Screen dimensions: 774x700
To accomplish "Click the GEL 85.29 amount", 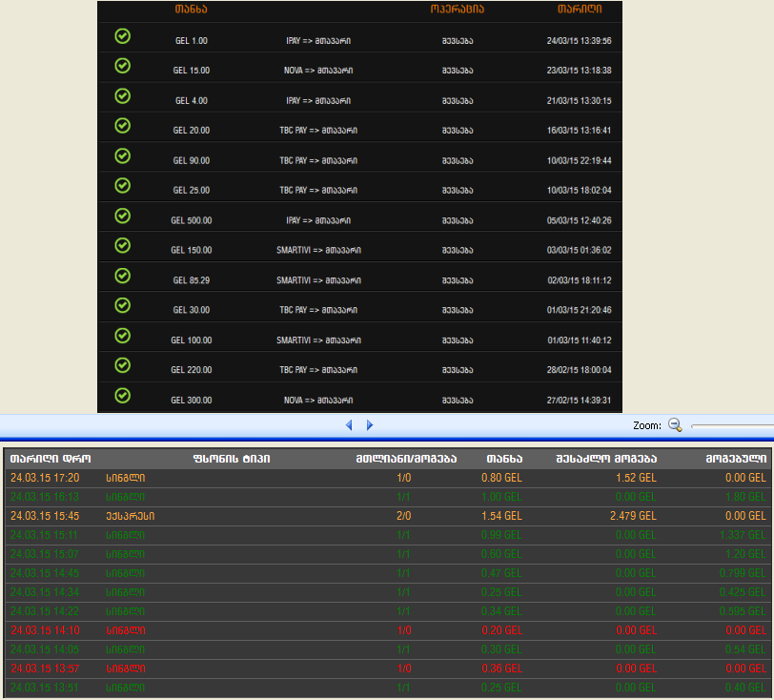I will tap(191, 280).
